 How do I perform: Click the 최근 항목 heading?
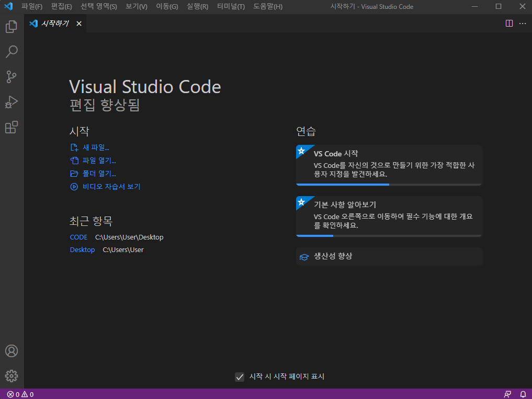[91, 221]
